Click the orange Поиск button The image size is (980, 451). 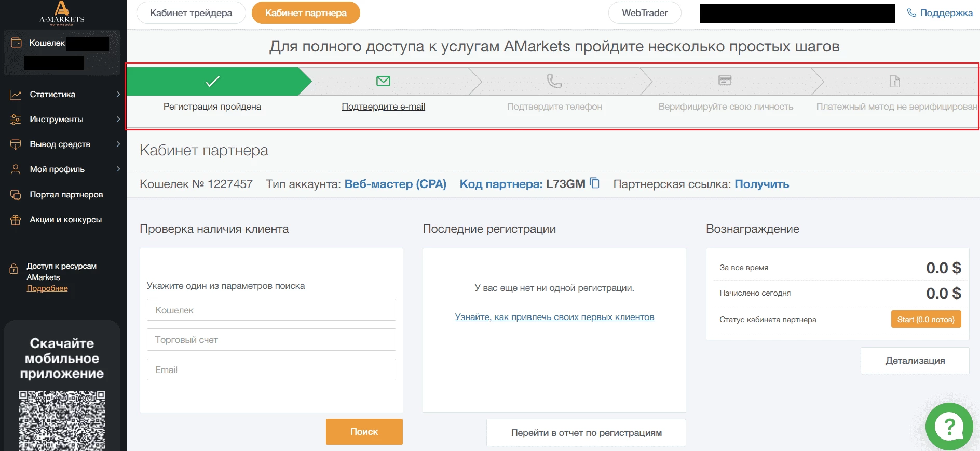(364, 432)
